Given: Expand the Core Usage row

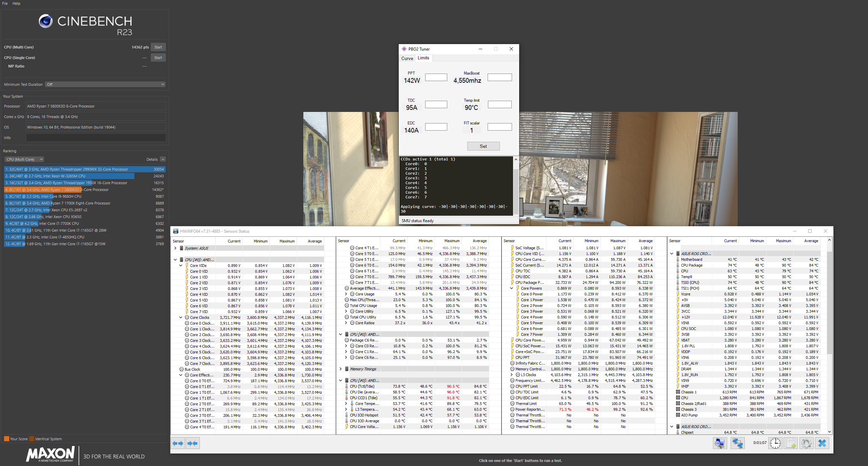Looking at the screenshot, I should tap(346, 294).
